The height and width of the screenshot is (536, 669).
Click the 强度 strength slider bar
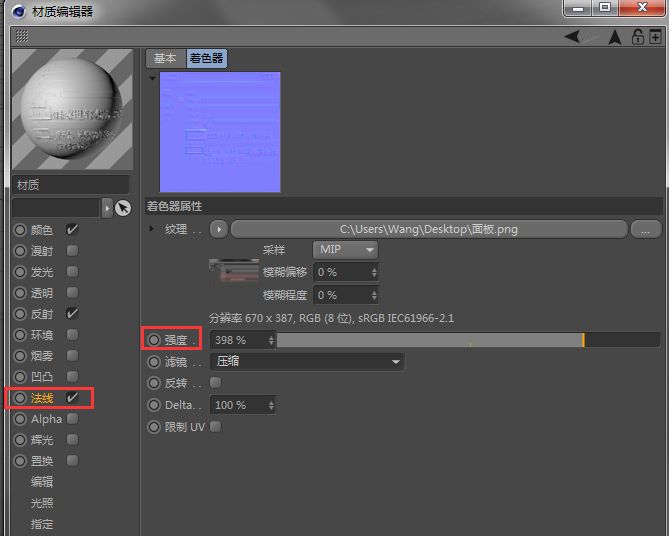click(x=468, y=340)
